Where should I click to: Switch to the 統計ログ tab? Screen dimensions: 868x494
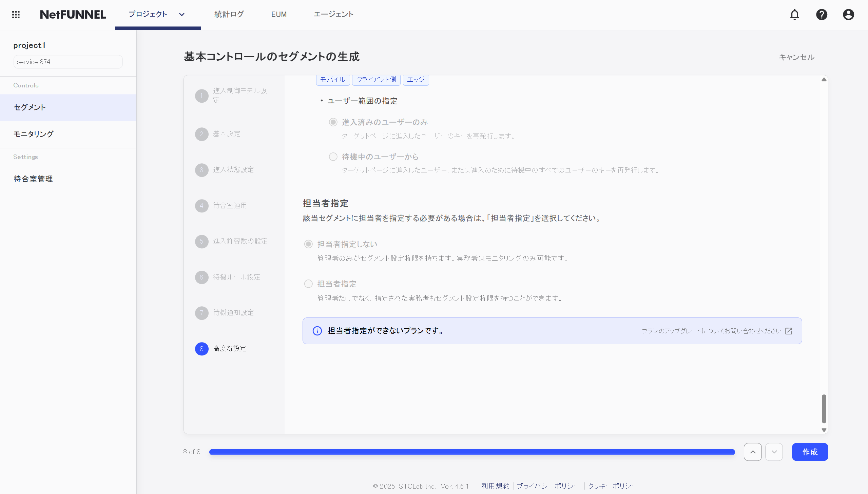pos(229,15)
